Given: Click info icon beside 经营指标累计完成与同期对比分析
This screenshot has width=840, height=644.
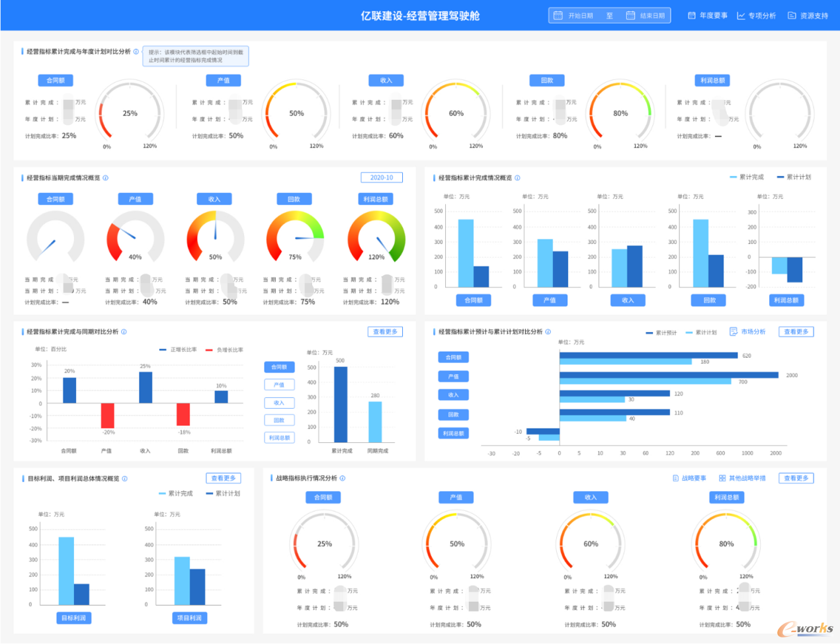Looking at the screenshot, I should 124,332.
